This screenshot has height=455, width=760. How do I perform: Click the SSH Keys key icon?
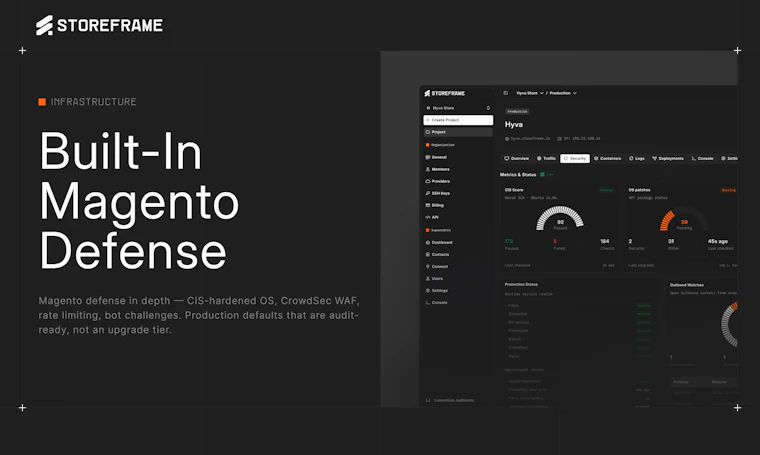428,193
